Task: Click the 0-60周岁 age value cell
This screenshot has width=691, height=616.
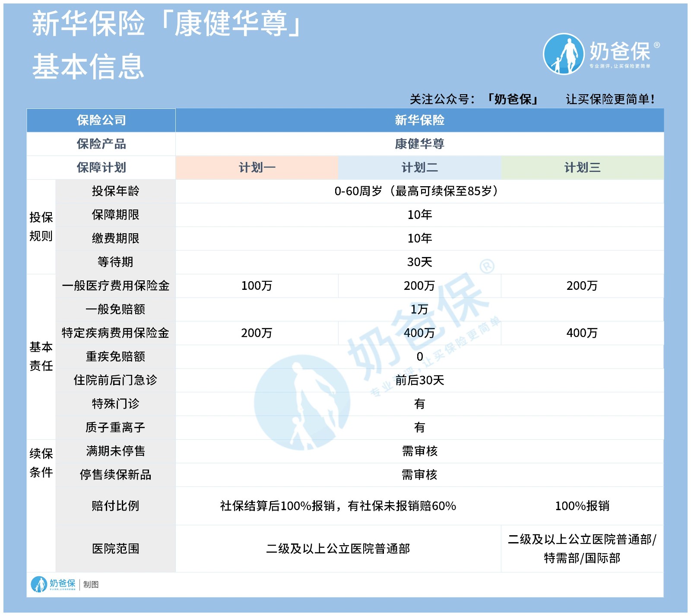Action: 419,191
